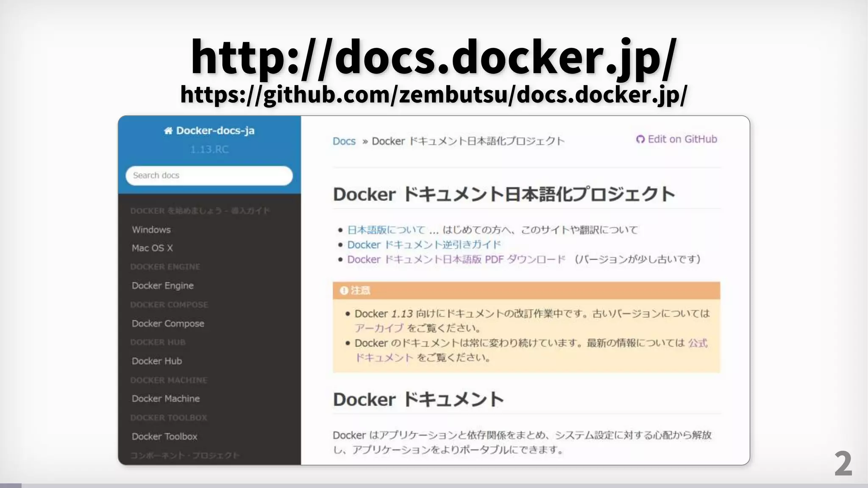868x488 pixels.
Task: Click the Docker-docs-ja title in the sidebar header
Action: pyautogui.click(x=215, y=131)
